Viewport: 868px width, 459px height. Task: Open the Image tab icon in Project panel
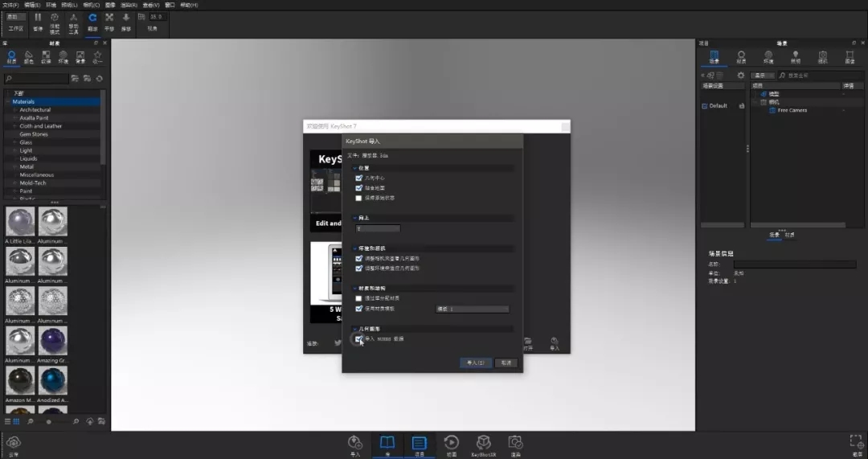[850, 55]
